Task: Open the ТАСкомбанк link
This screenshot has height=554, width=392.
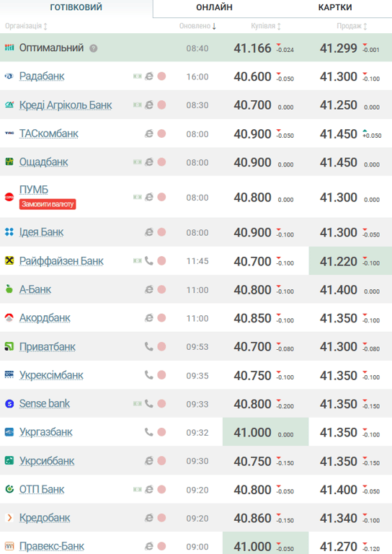Action: 49,133
